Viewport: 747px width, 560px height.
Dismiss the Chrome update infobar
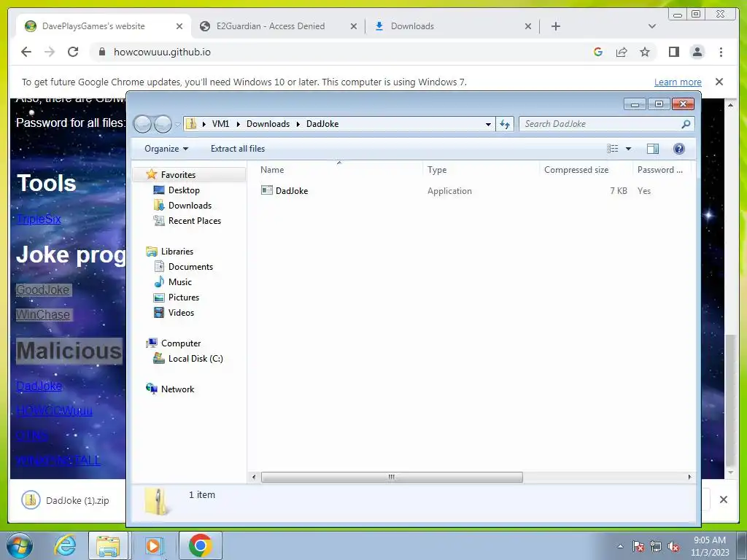pyautogui.click(x=719, y=82)
